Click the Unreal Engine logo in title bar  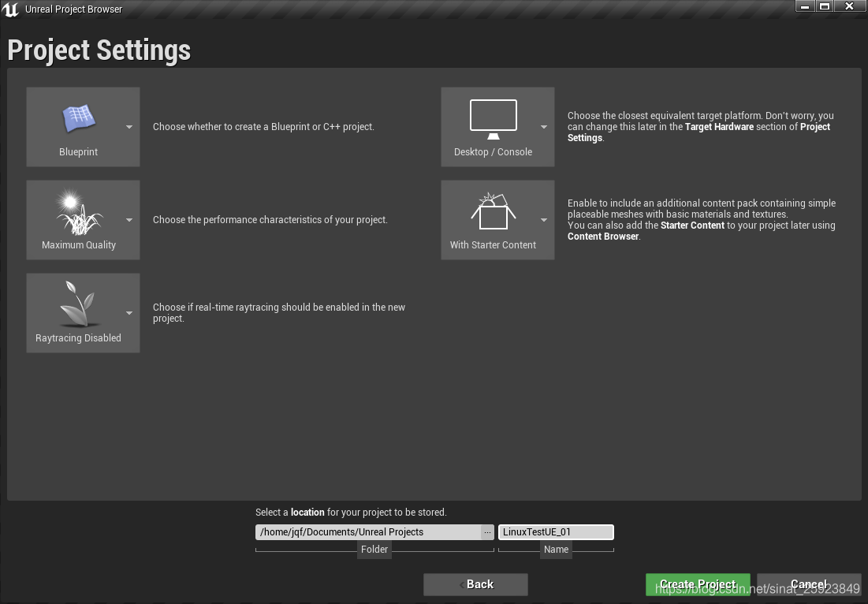tap(10, 9)
